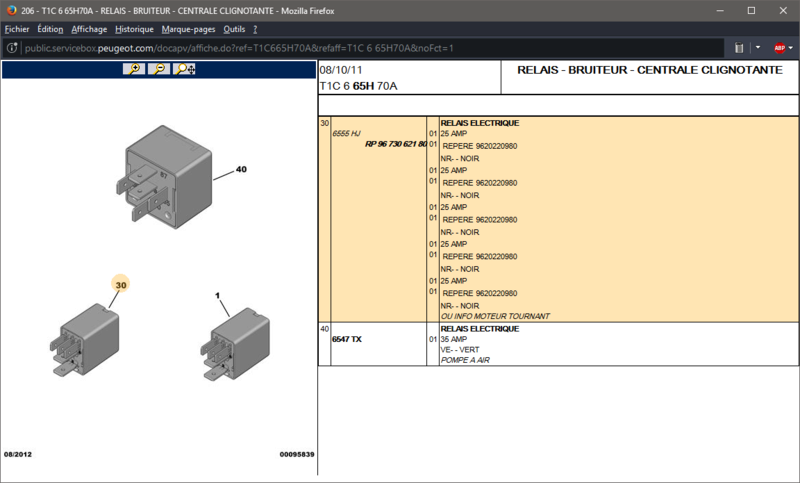Open the ? help menu
The height and width of the screenshot is (483, 800).
pos(255,29)
